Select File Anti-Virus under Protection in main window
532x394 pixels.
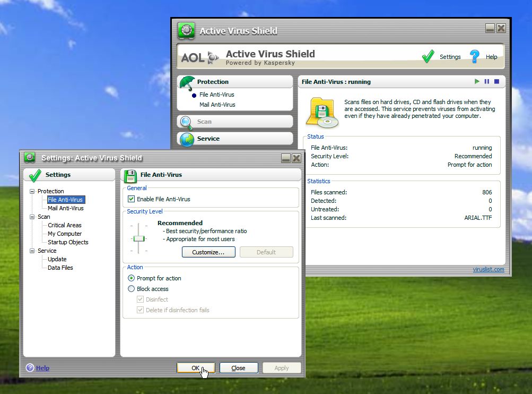216,95
